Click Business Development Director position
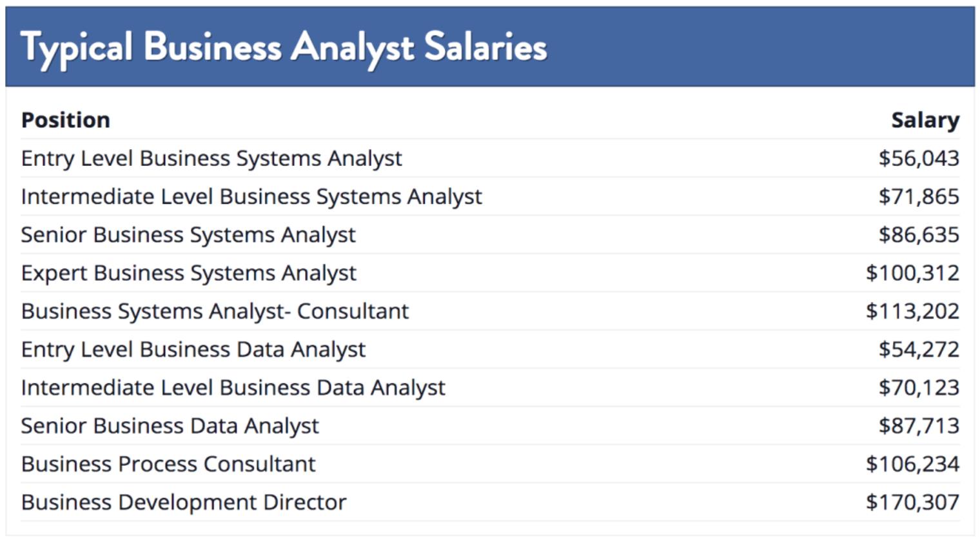980x542 pixels. (x=184, y=502)
